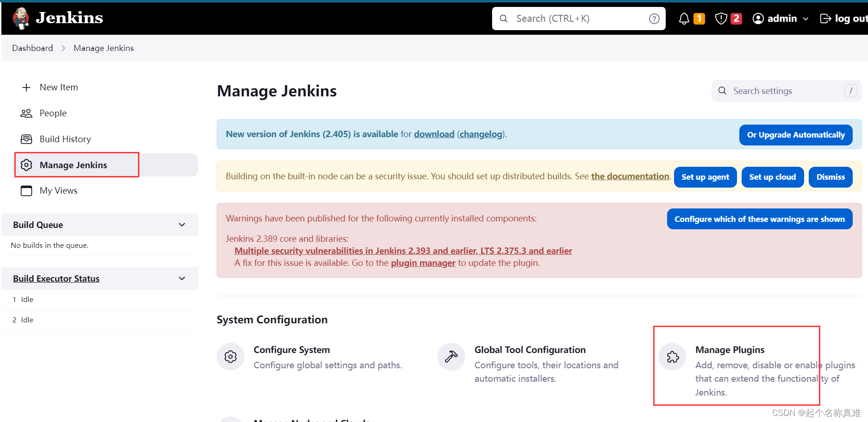Click executor 2 Idle row
This screenshot has width=868, height=422.
(100, 320)
